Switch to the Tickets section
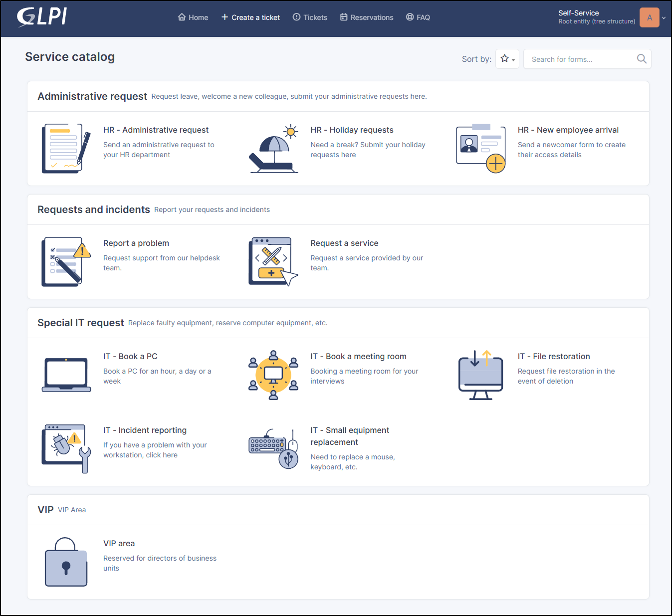Image resolution: width=672 pixels, height=616 pixels. pos(310,17)
